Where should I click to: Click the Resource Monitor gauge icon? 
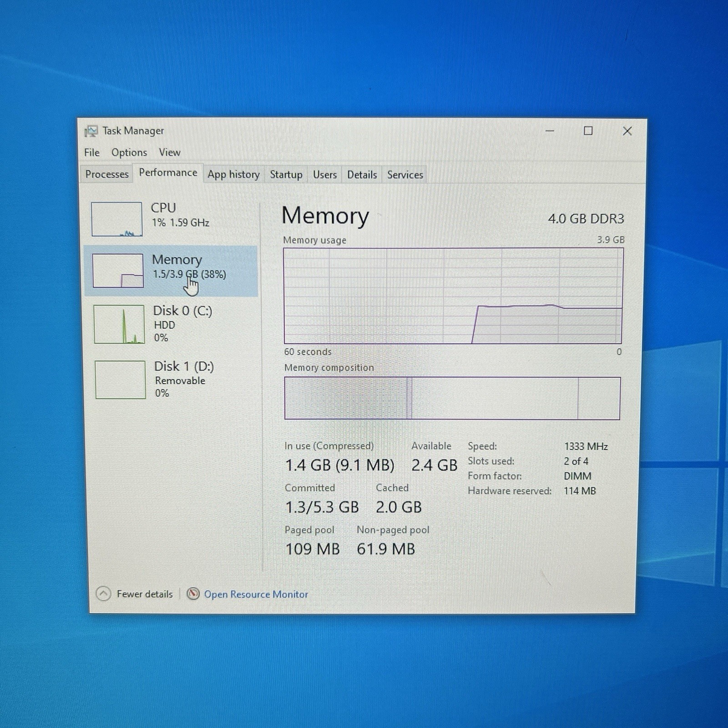[x=193, y=594]
